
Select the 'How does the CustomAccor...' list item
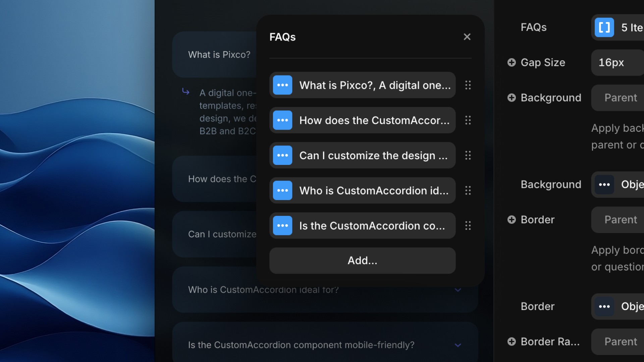(362, 120)
